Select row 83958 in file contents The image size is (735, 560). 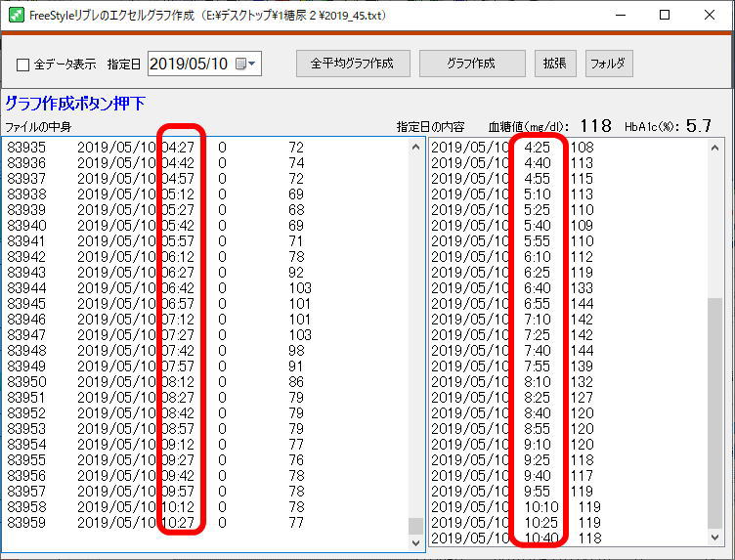pyautogui.click(x=155, y=507)
